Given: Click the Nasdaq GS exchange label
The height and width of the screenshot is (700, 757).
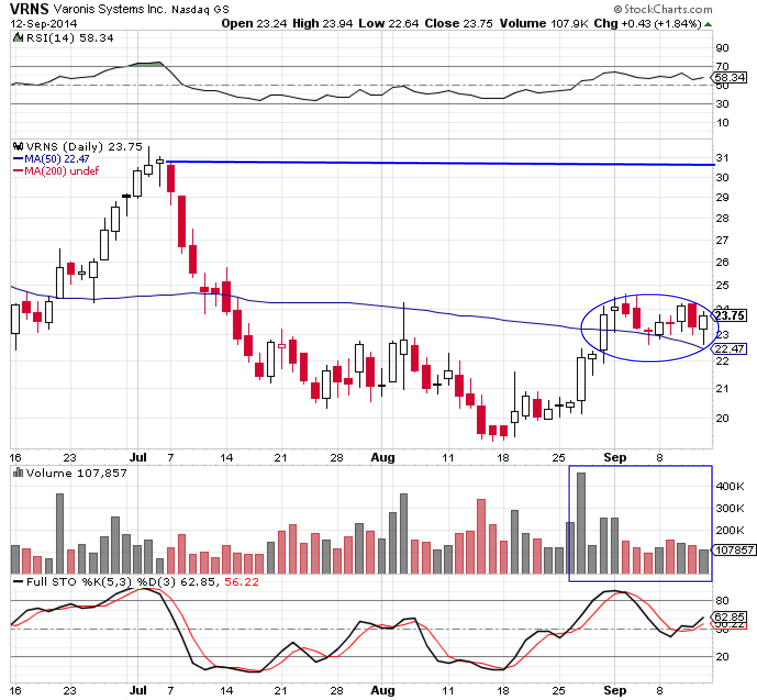Looking at the screenshot, I should [x=201, y=10].
